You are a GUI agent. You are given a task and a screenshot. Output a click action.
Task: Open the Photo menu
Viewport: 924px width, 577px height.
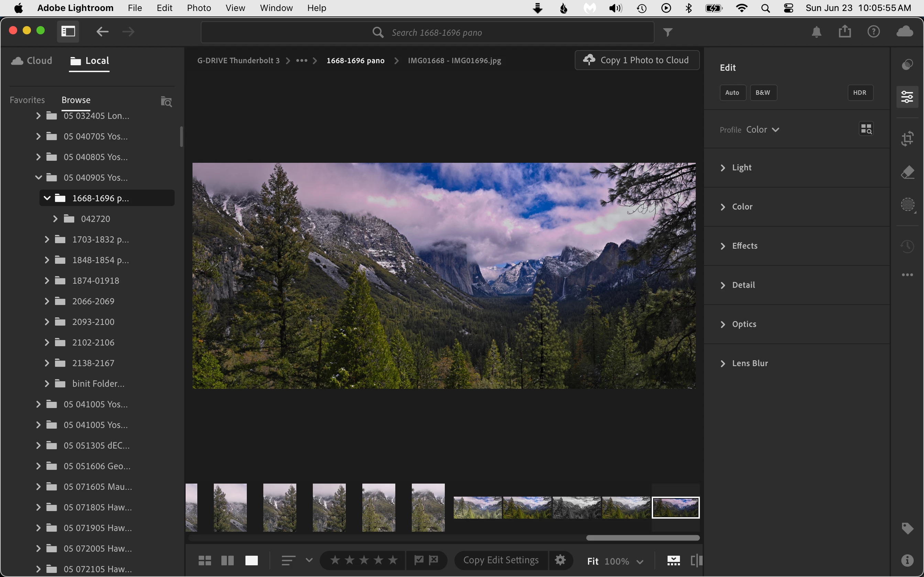pos(199,8)
